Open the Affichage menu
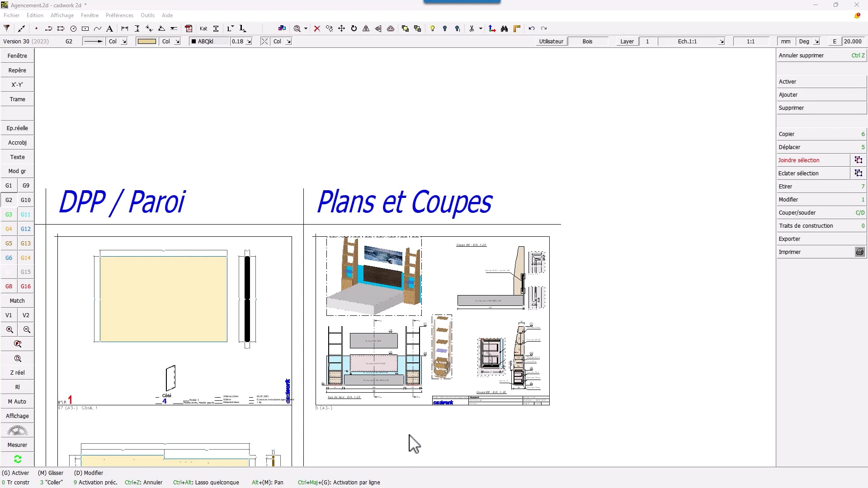This screenshot has height=488, width=868. point(62,15)
